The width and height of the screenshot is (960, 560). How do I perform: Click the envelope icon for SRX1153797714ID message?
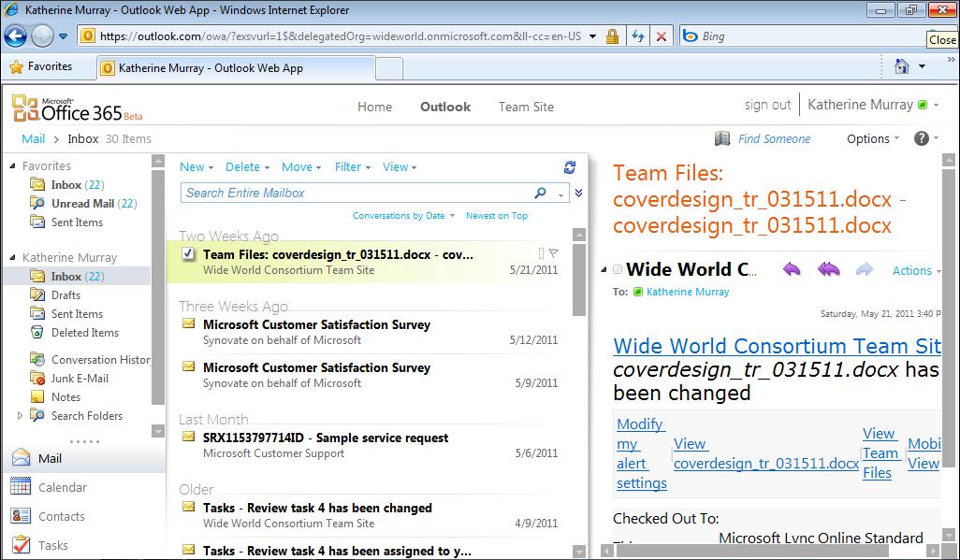[x=189, y=437]
